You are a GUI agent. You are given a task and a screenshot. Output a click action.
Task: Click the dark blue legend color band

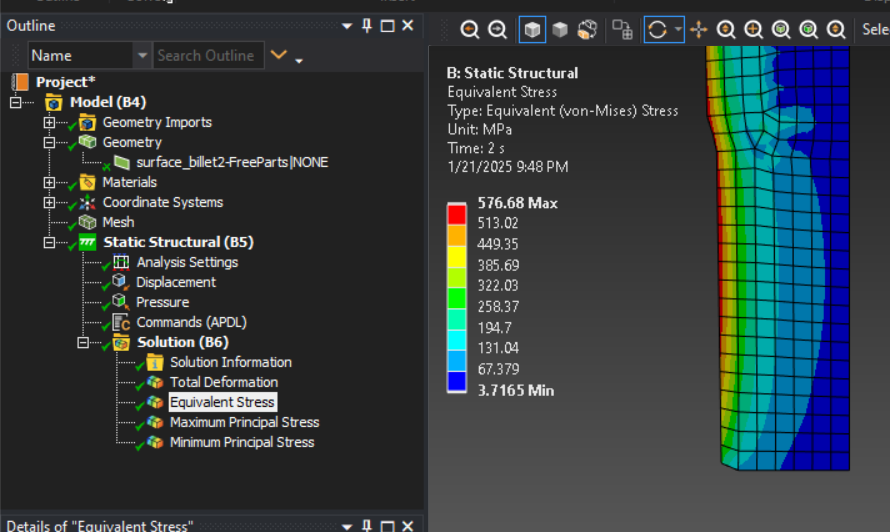[457, 381]
